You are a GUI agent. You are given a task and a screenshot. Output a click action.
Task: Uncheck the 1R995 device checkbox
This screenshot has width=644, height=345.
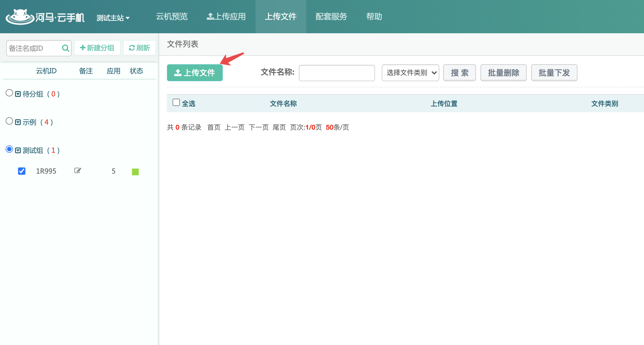pos(22,171)
